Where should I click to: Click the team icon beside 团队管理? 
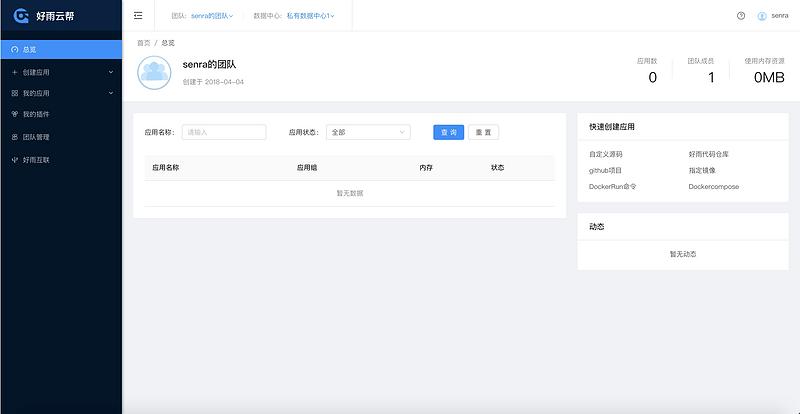14,137
